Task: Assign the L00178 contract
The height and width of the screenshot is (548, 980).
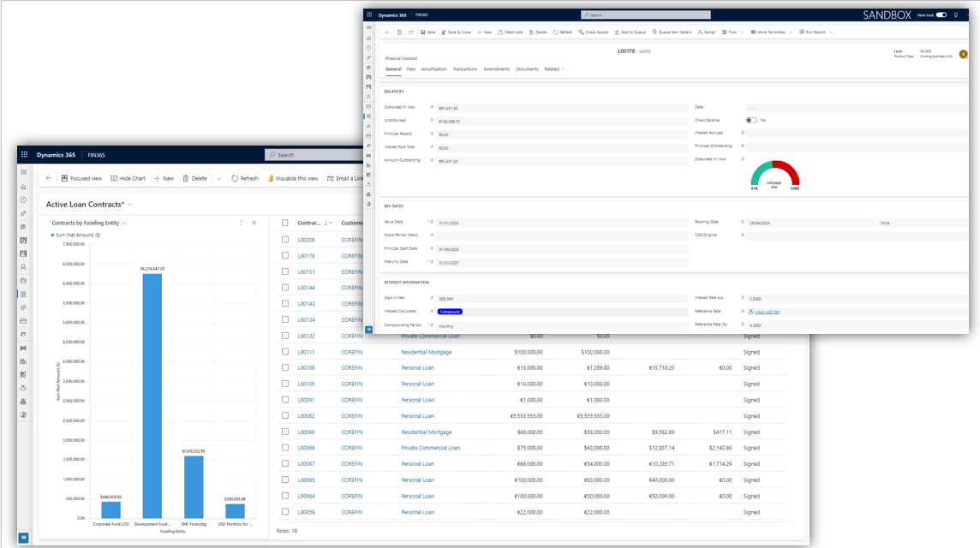Action: click(707, 32)
